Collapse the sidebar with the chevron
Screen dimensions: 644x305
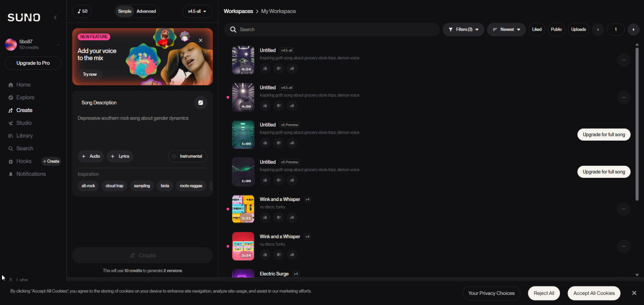pyautogui.click(x=55, y=18)
